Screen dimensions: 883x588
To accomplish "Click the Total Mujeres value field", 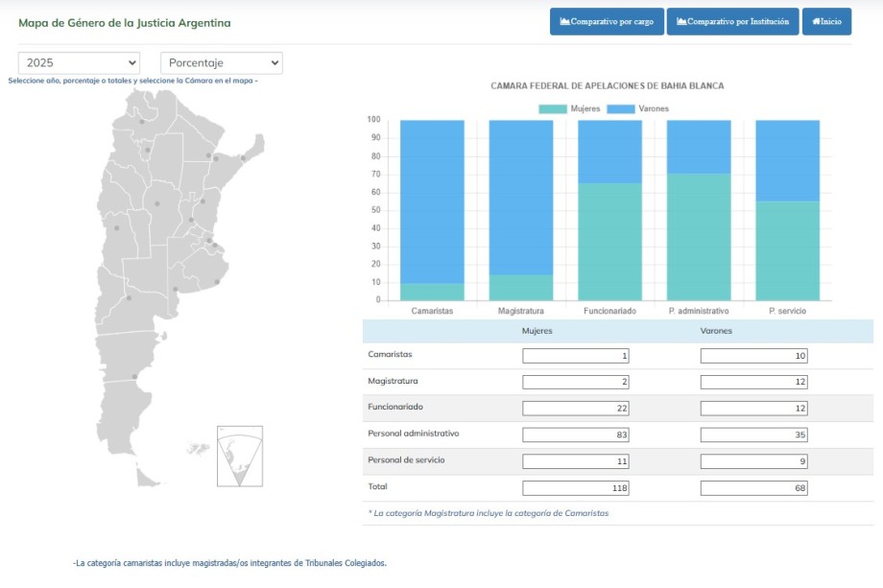I will (x=576, y=488).
